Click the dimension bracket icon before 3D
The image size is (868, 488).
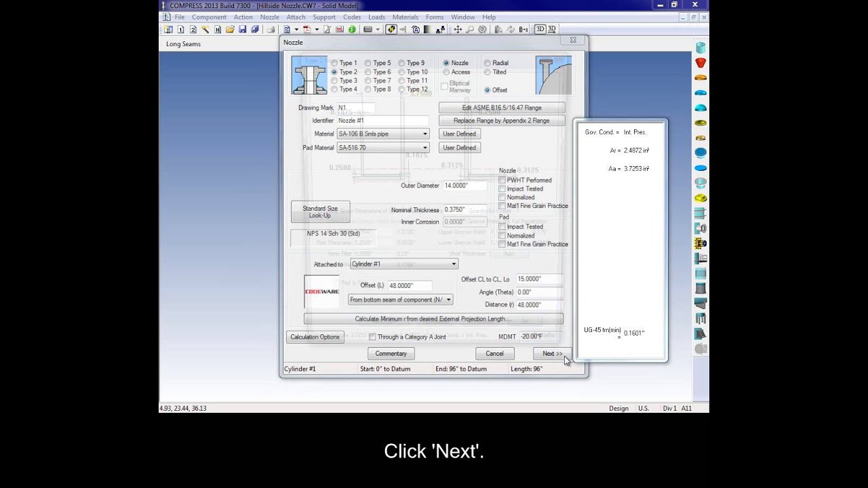pyautogui.click(x=524, y=29)
